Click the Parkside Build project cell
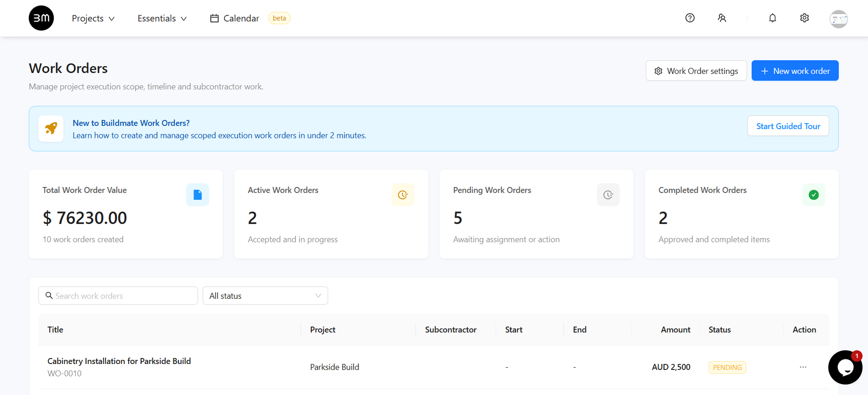 [x=335, y=367]
